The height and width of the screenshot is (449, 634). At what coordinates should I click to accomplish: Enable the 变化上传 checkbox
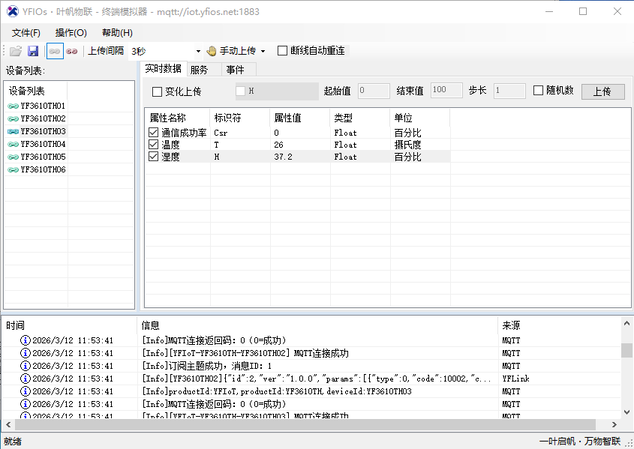[157, 92]
